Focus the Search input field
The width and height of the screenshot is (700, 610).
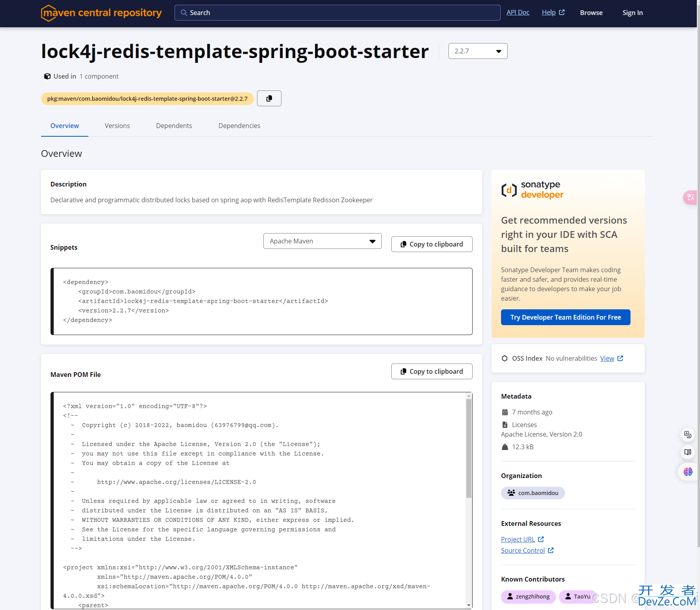pos(337,13)
